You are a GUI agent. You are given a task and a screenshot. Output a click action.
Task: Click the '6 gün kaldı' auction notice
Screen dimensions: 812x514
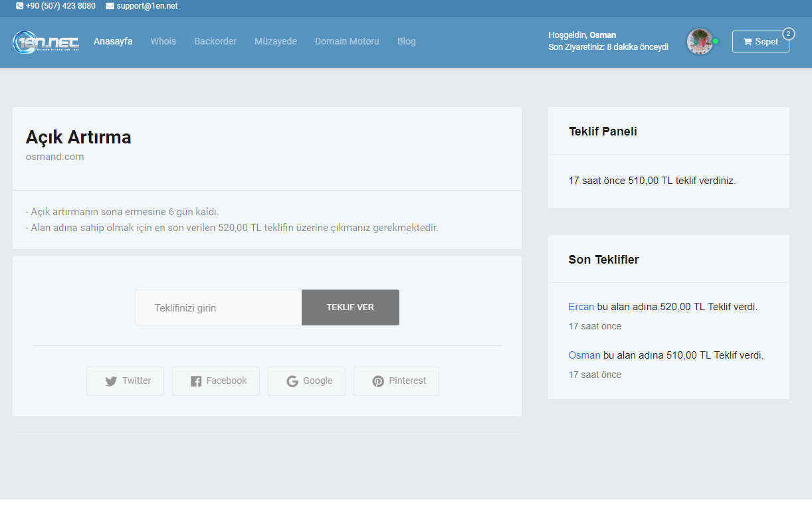pos(122,212)
